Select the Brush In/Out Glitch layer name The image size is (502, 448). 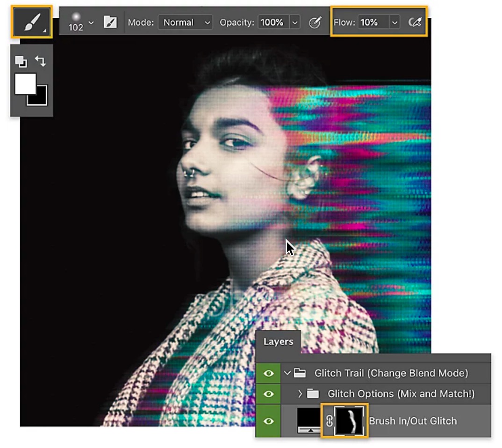tap(413, 421)
